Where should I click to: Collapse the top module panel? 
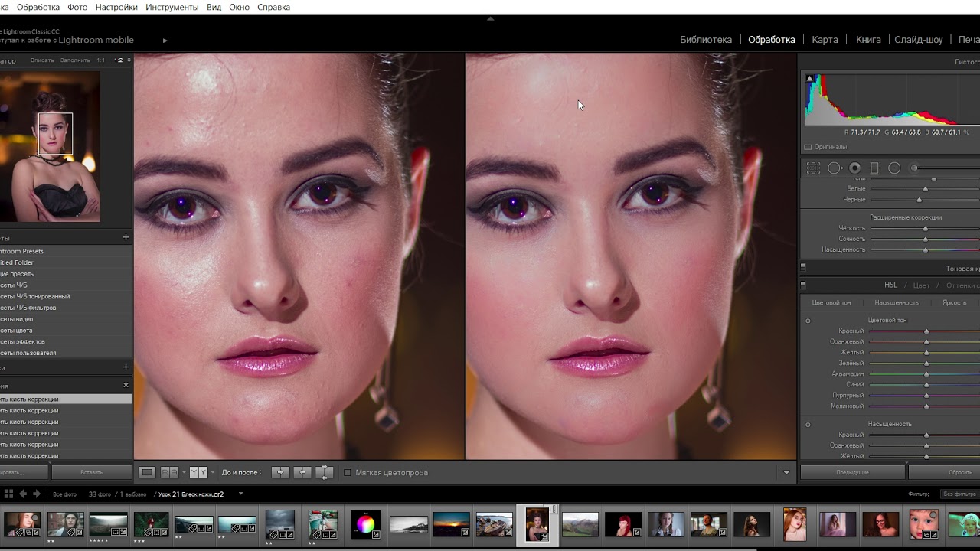pyautogui.click(x=490, y=18)
